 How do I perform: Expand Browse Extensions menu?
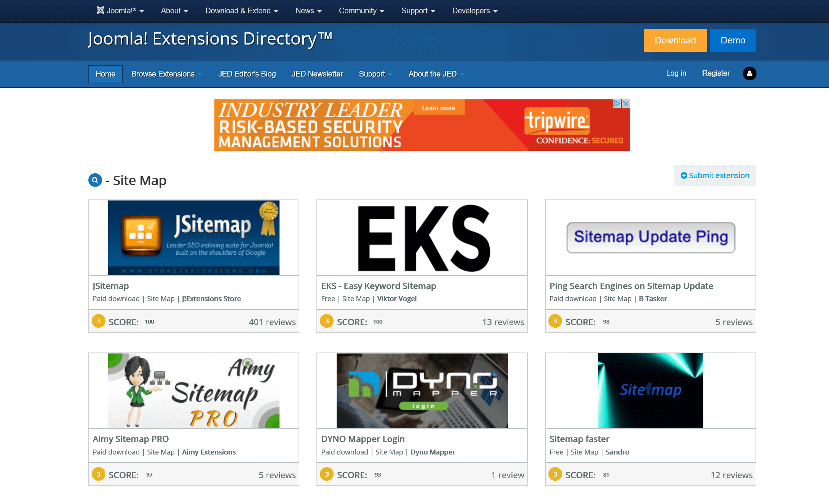(x=166, y=74)
